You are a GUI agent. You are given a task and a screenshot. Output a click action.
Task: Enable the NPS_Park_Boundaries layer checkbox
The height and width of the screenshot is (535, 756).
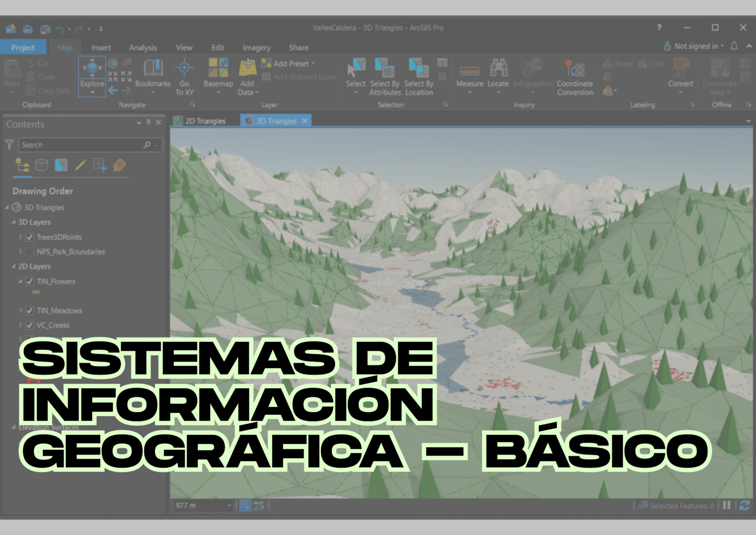point(30,252)
